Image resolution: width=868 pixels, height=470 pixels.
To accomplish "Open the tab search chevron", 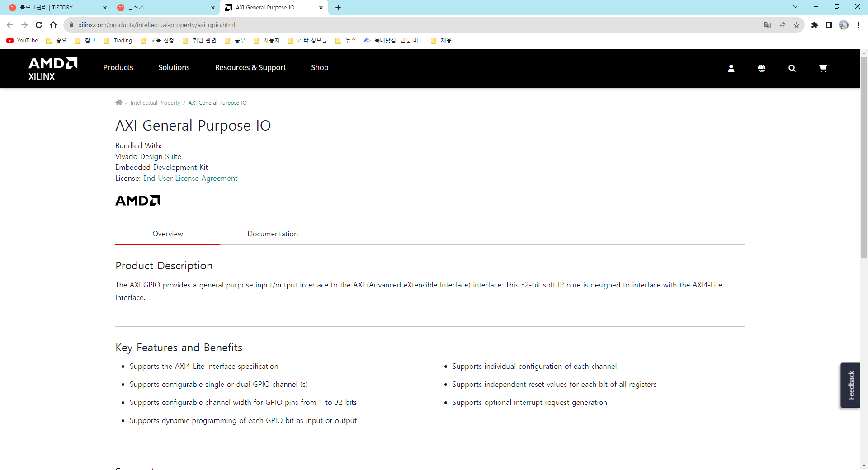I will 795,7.
